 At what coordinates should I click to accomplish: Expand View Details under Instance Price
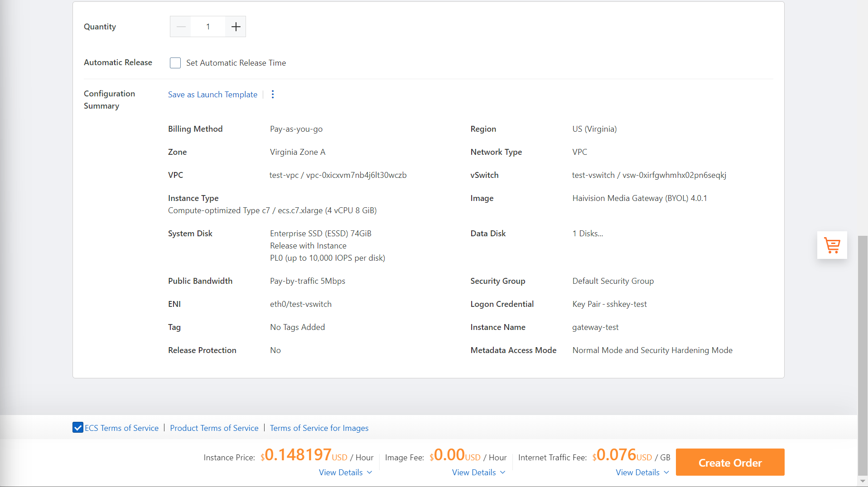click(x=341, y=472)
